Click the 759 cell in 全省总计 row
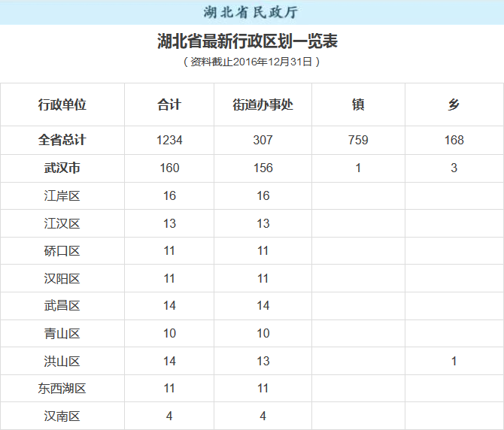 click(x=358, y=140)
